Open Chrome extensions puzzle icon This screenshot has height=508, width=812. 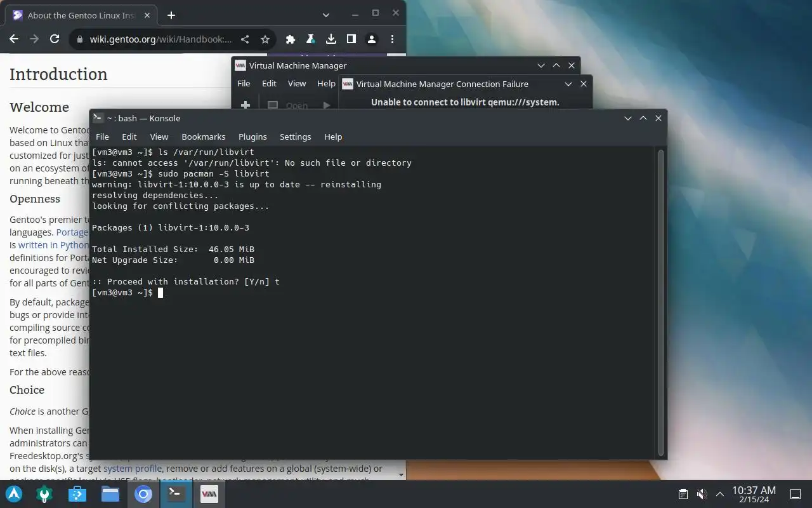(291, 39)
